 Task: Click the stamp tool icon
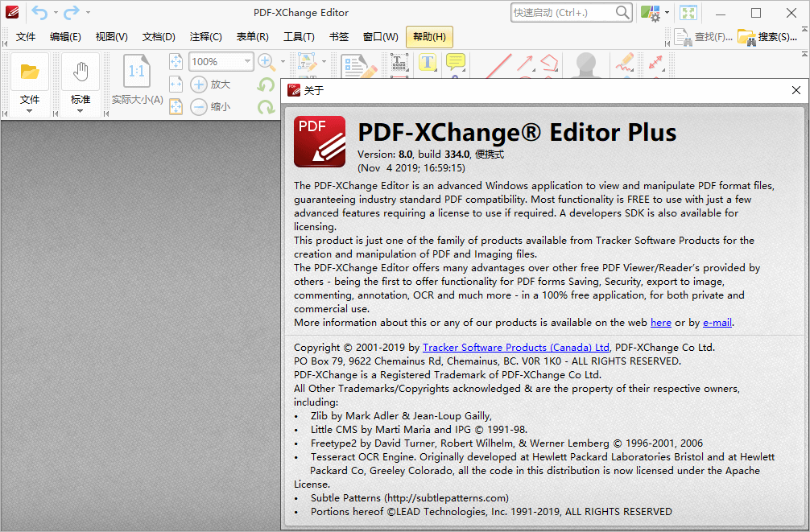click(x=585, y=64)
